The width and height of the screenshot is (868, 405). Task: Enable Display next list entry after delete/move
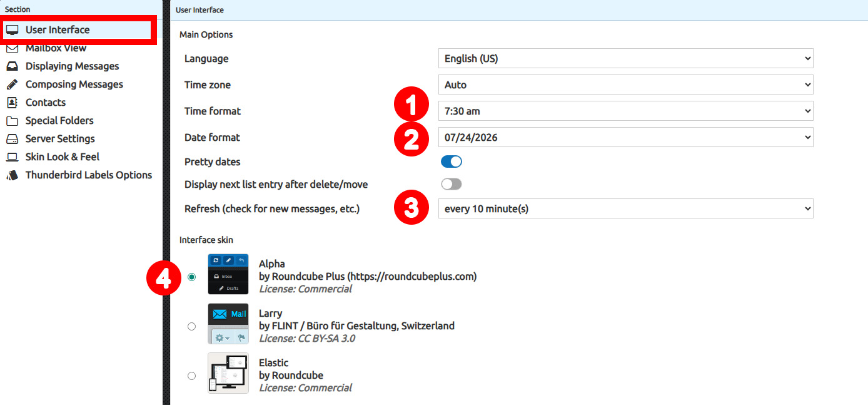click(x=452, y=183)
